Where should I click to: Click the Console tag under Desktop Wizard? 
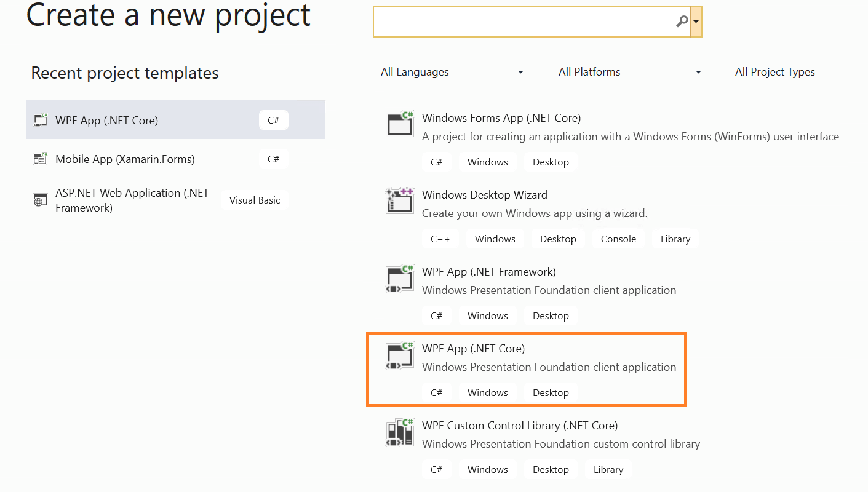618,239
